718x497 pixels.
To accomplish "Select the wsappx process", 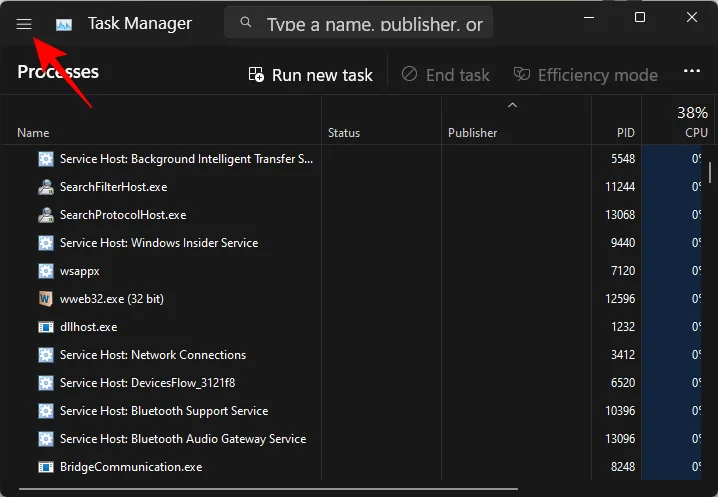I will pos(351,271).
